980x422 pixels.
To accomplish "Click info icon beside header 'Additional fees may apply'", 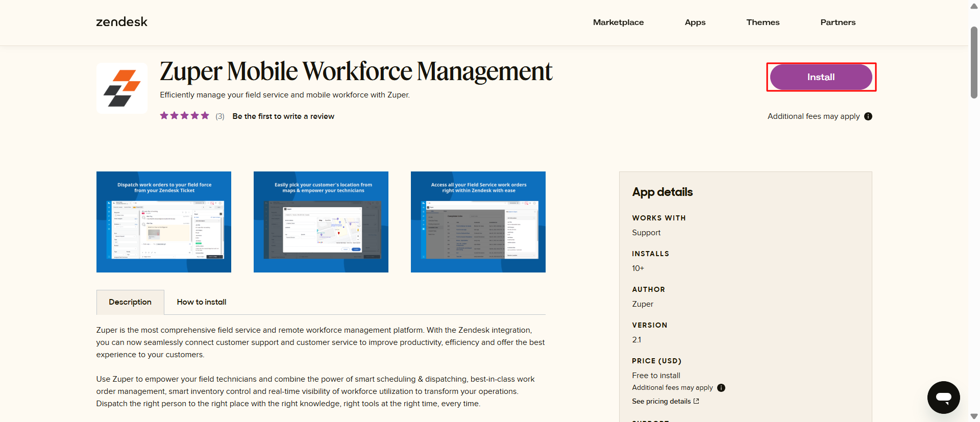I will [x=868, y=116].
